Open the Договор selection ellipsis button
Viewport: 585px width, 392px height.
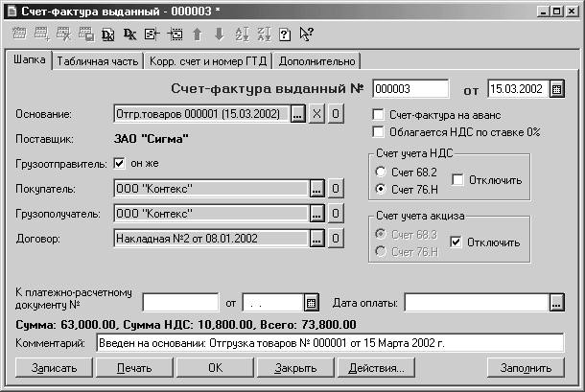click(317, 238)
